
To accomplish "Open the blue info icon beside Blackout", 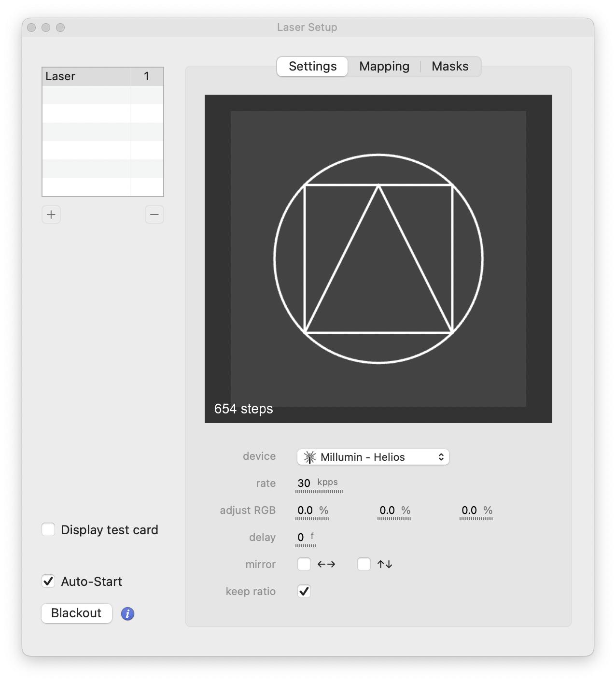I will pos(127,613).
